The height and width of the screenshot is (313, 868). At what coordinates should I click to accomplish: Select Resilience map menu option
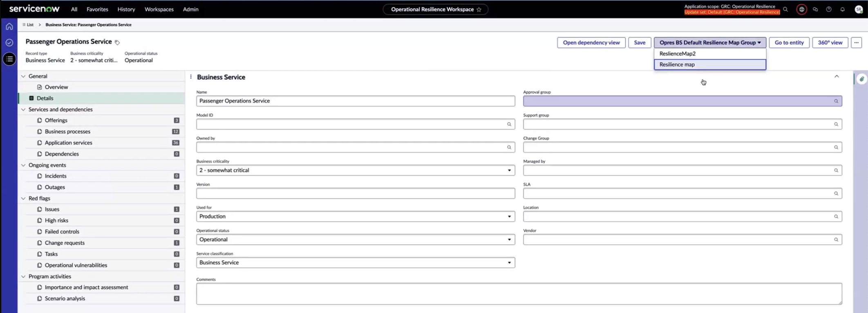[x=710, y=65]
